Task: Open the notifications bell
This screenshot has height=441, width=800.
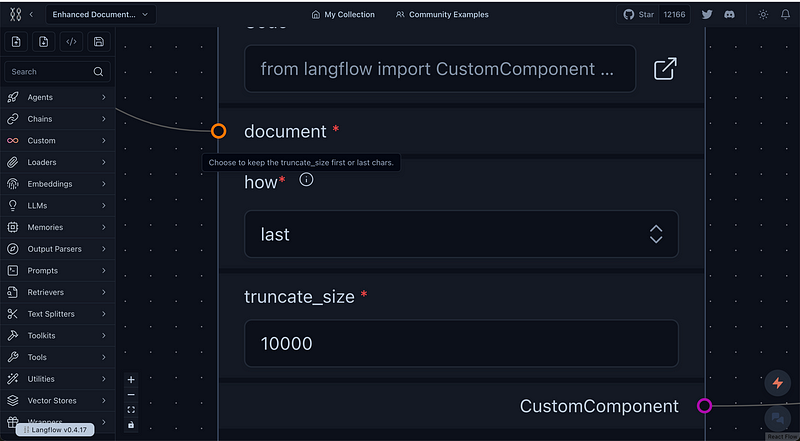Action: click(x=786, y=15)
